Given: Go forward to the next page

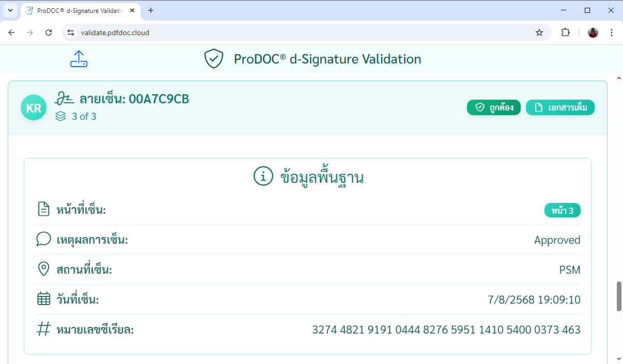Looking at the screenshot, I should pyautogui.click(x=30, y=33).
